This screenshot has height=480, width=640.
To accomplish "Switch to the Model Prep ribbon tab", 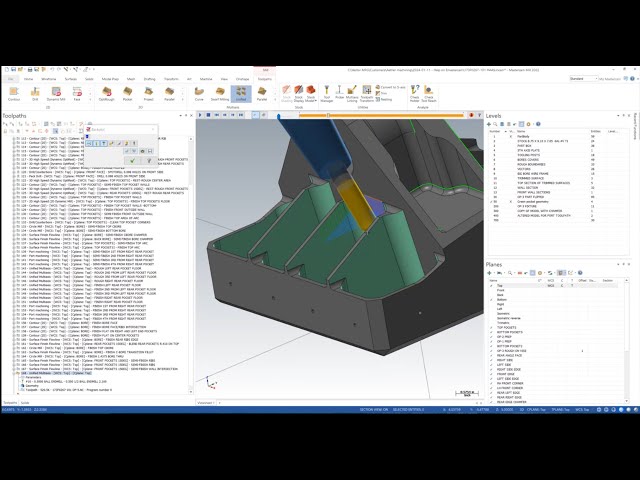I will pyautogui.click(x=110, y=79).
